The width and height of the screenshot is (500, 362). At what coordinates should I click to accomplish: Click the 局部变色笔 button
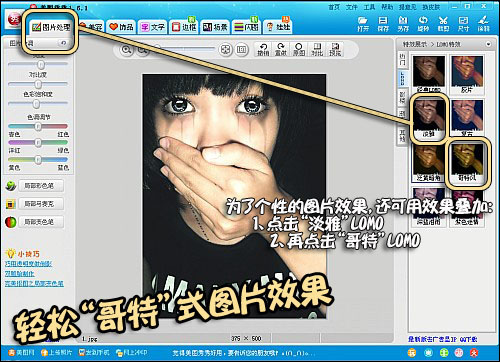41,222
